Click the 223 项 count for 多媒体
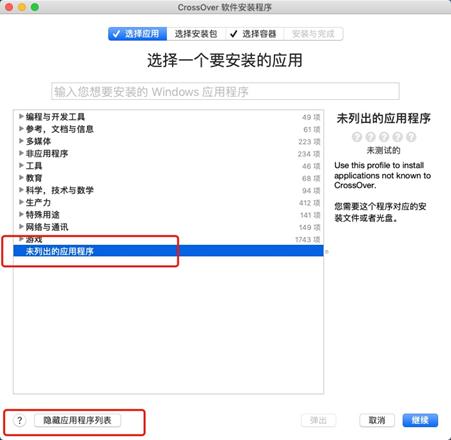Image resolution: width=451 pixels, height=440 pixels. click(x=309, y=142)
